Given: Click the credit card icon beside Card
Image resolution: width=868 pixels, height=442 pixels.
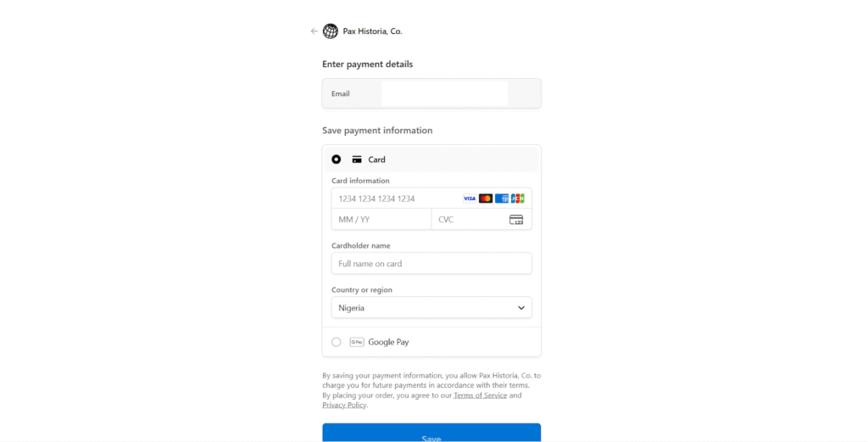Looking at the screenshot, I should pos(357,159).
